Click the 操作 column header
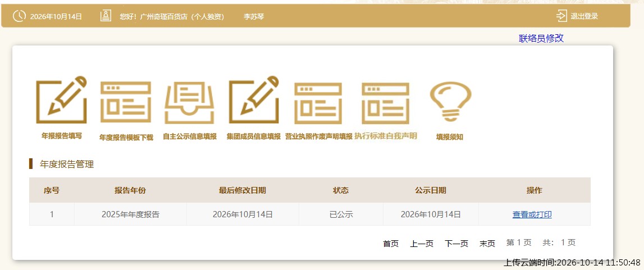Viewport: 644px width, 270px height. click(535, 190)
